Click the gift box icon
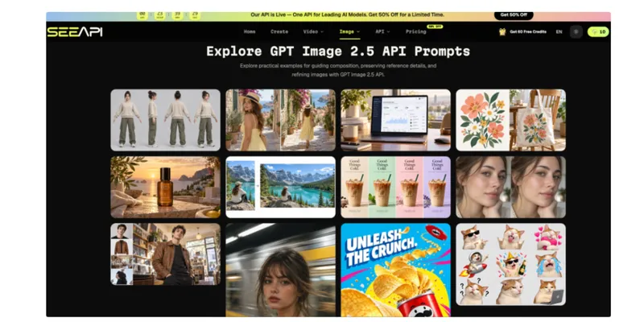Image resolution: width=644 pixels, height=322 pixels. [502, 31]
